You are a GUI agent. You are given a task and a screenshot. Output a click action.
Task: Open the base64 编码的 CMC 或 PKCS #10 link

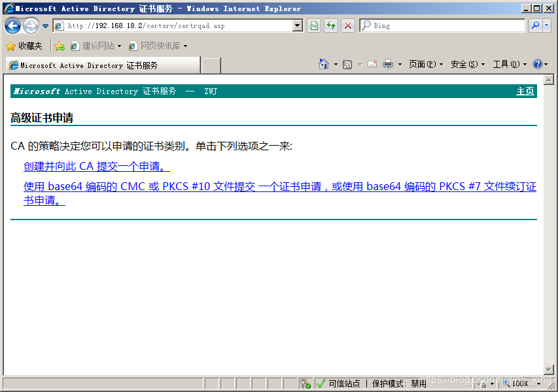coord(280,193)
